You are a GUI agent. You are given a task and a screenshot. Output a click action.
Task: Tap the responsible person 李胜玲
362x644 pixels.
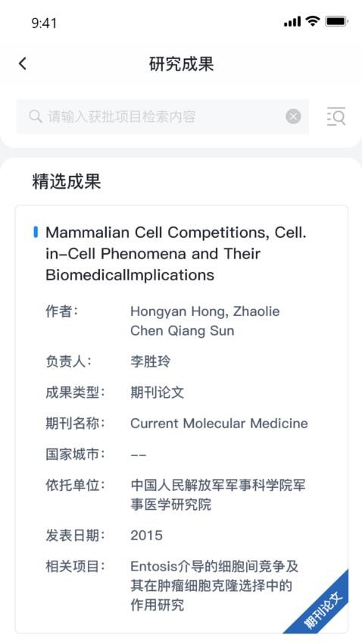pos(150,361)
